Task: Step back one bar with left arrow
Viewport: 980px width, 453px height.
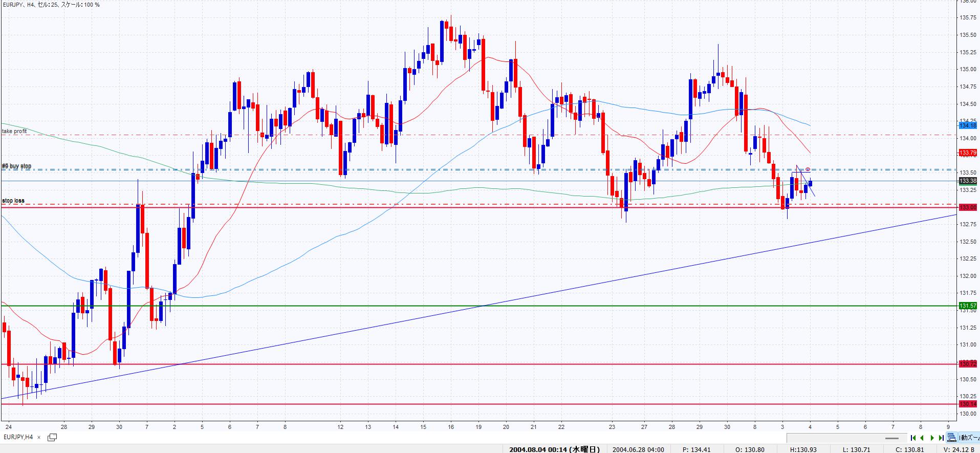Action: coord(922,438)
